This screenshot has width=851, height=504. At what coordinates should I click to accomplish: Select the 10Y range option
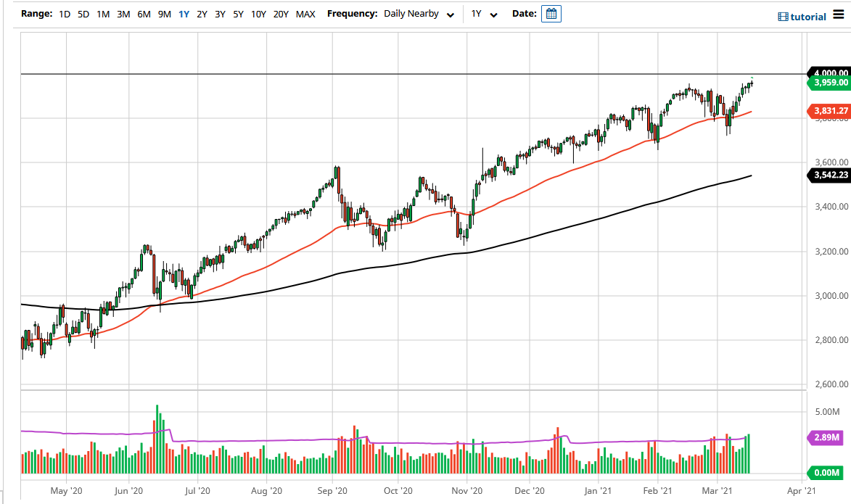(x=258, y=13)
